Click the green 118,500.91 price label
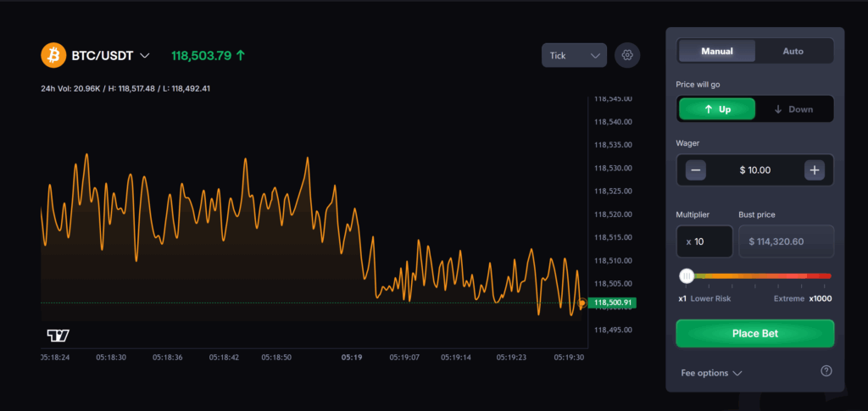Viewport: 868px width, 411px height. [612, 303]
